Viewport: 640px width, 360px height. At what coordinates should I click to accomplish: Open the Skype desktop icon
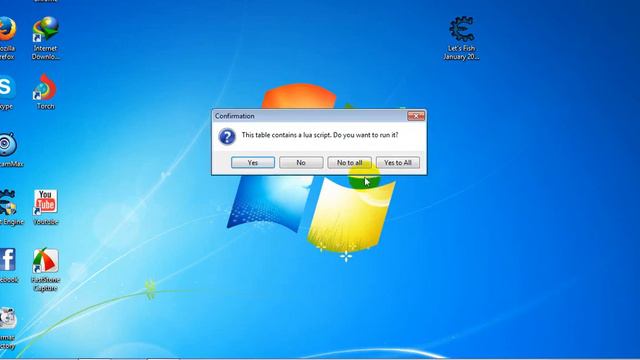point(7,92)
